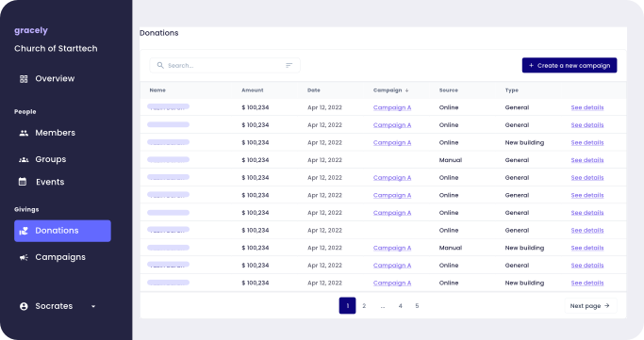
Task: Select the Members people icon
Action: click(24, 133)
